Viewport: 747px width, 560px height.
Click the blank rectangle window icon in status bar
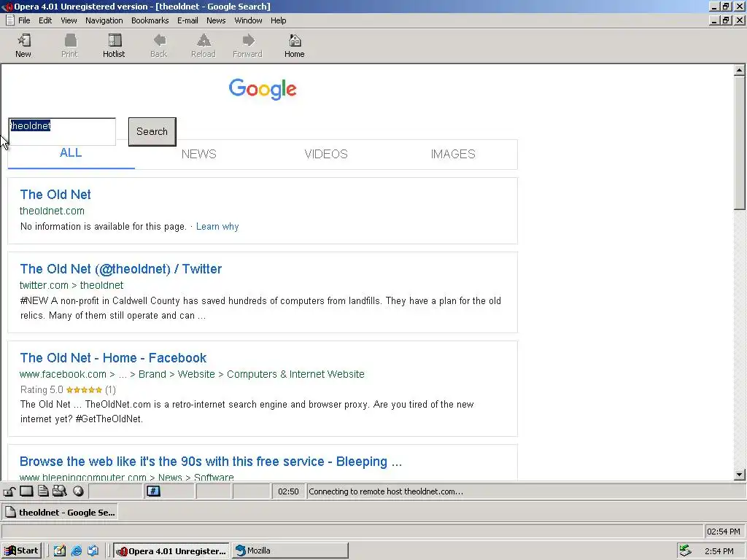[x=26, y=491]
